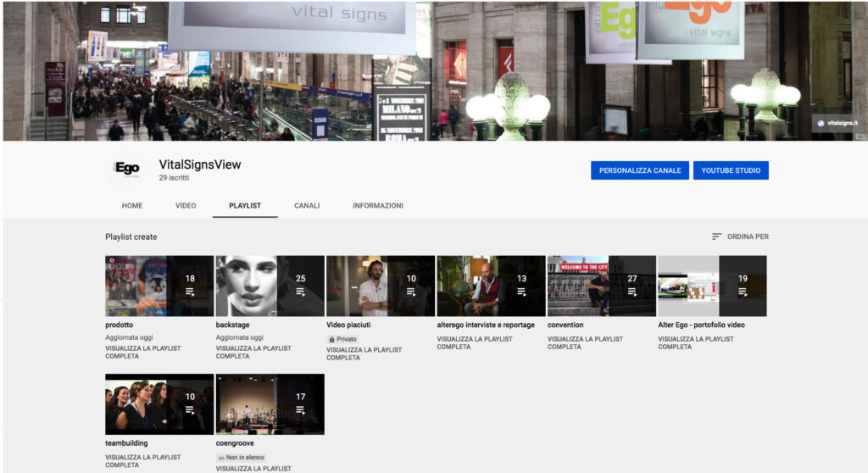Click the prodotto playlist title
Viewport: 868px width, 473px height.
point(119,326)
